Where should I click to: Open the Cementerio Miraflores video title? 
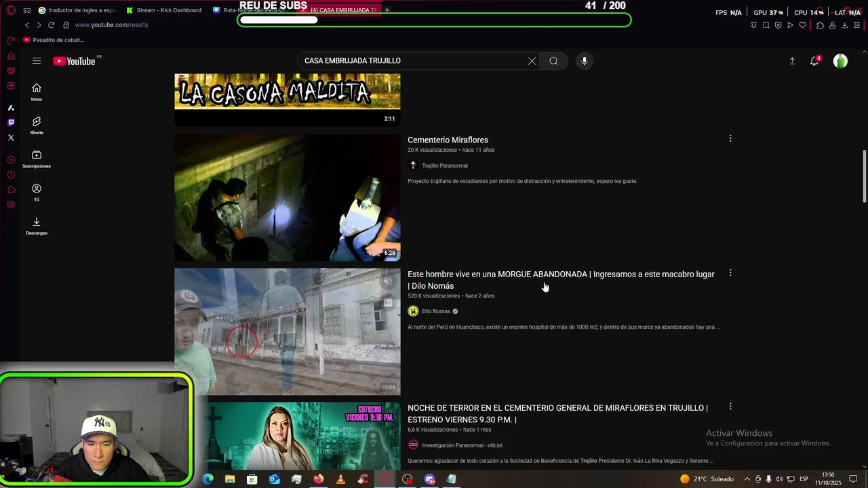[448, 140]
